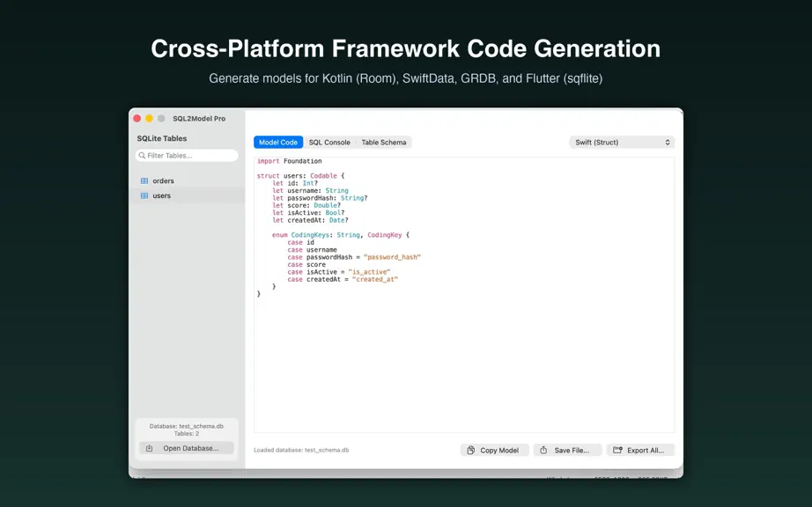Click 'enum CodingKeys' declaration line
Screen dimensions: 812x507
click(341, 235)
